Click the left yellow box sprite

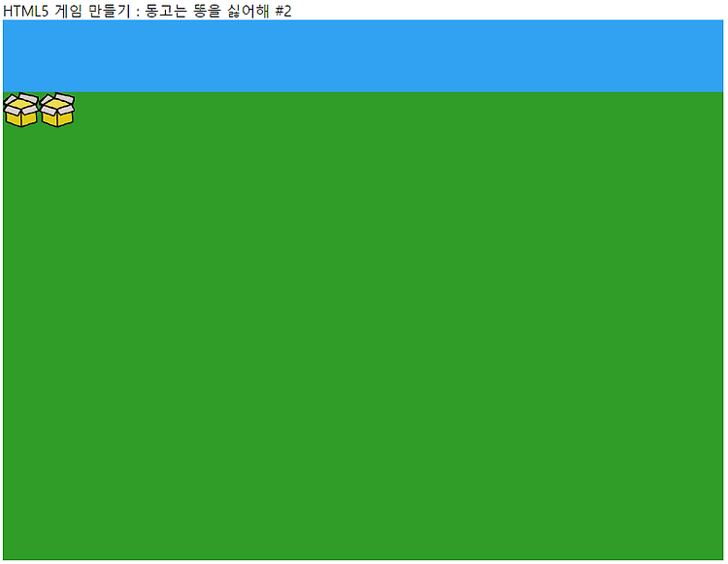tap(21, 110)
